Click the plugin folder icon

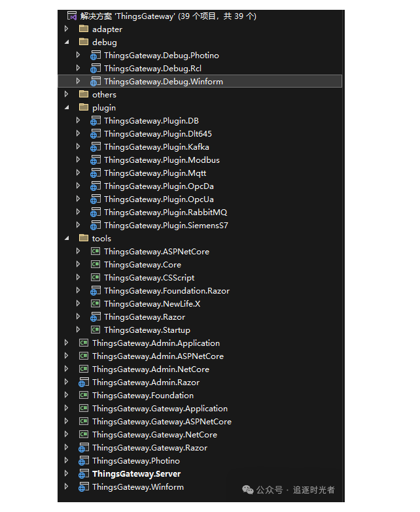coord(84,107)
